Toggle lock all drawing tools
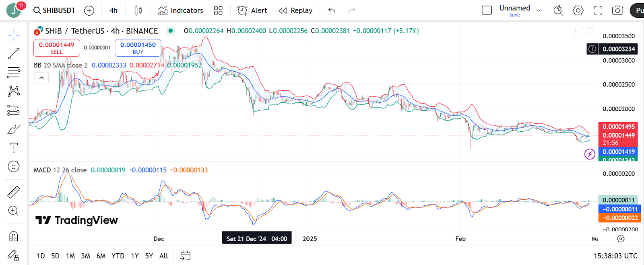 tap(14, 255)
